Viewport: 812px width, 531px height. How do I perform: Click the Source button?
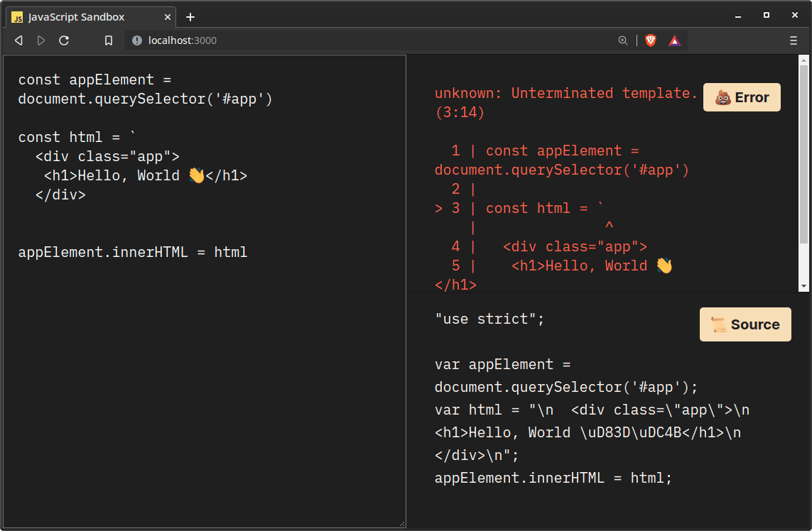click(745, 324)
